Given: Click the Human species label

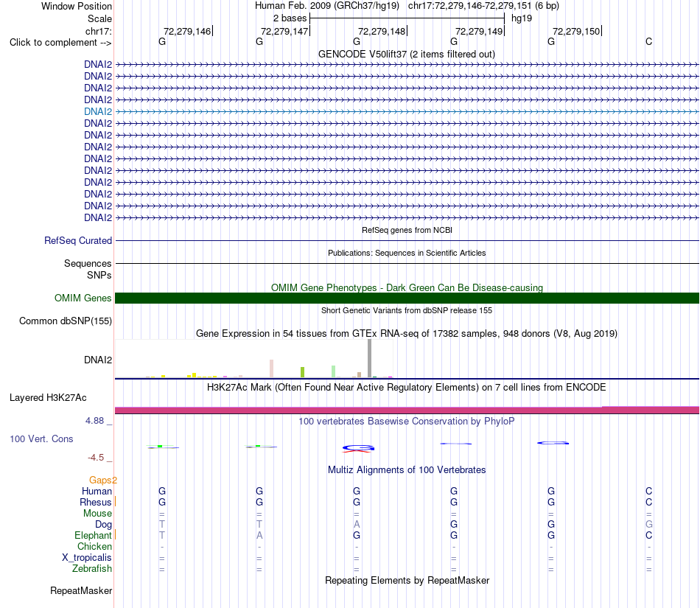Looking at the screenshot, I should [x=97, y=492].
